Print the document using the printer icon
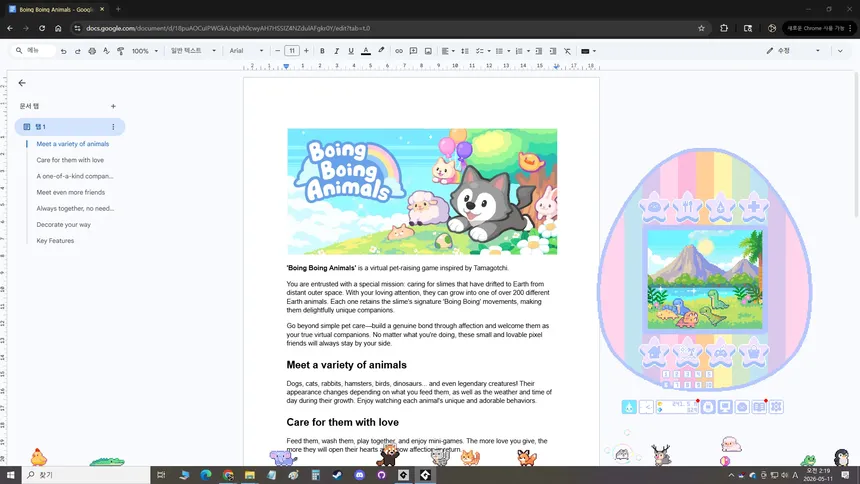The height and width of the screenshot is (484, 860). 92,51
